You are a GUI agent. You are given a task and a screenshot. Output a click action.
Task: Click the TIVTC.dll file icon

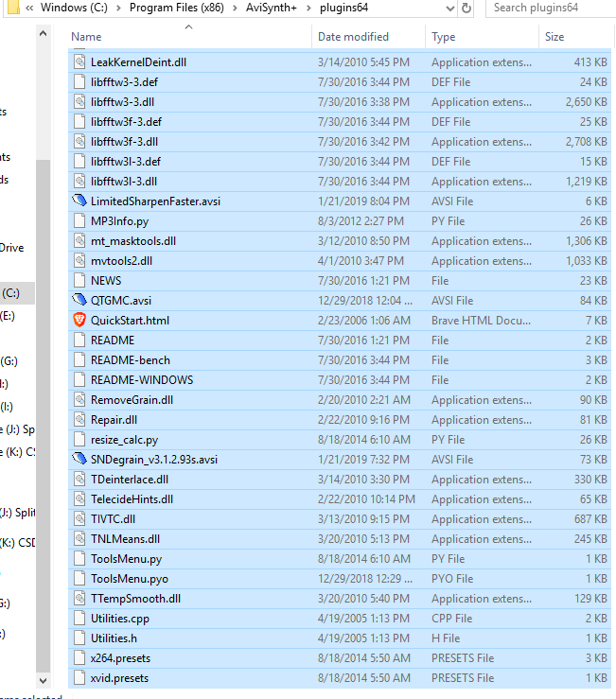click(x=79, y=519)
